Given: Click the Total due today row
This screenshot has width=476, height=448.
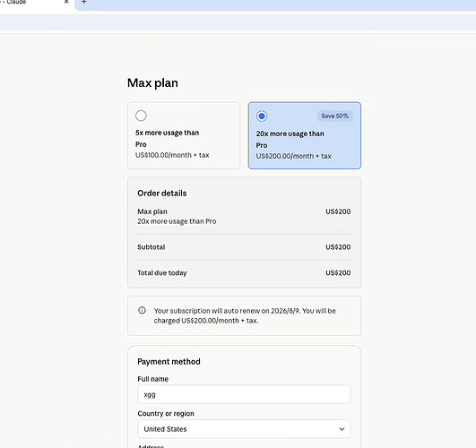Looking at the screenshot, I should point(244,273).
